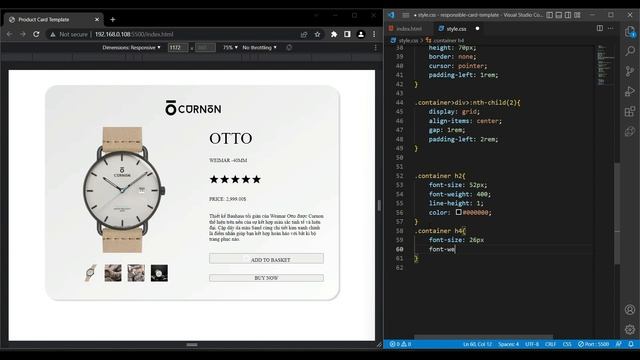
Task: Click the notifications bell in status bar
Action: pos(631,344)
